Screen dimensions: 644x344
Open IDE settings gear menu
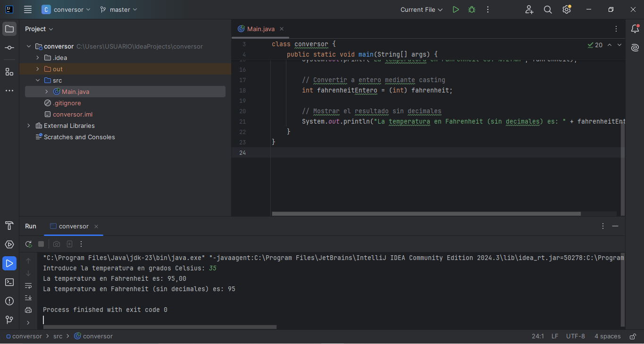coord(567,9)
